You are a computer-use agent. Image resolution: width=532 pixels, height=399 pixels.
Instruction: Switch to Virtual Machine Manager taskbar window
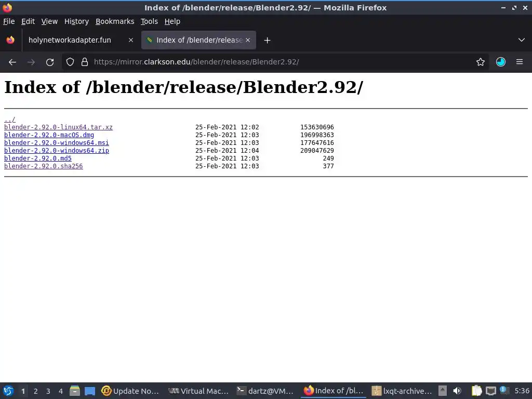(x=198, y=391)
